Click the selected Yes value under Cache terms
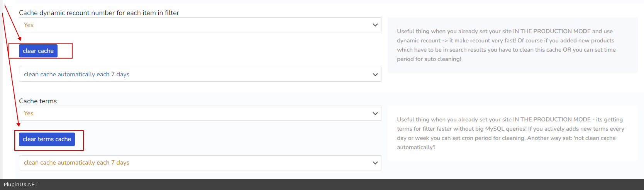Viewport: 644px width, 190px height. coord(29,113)
